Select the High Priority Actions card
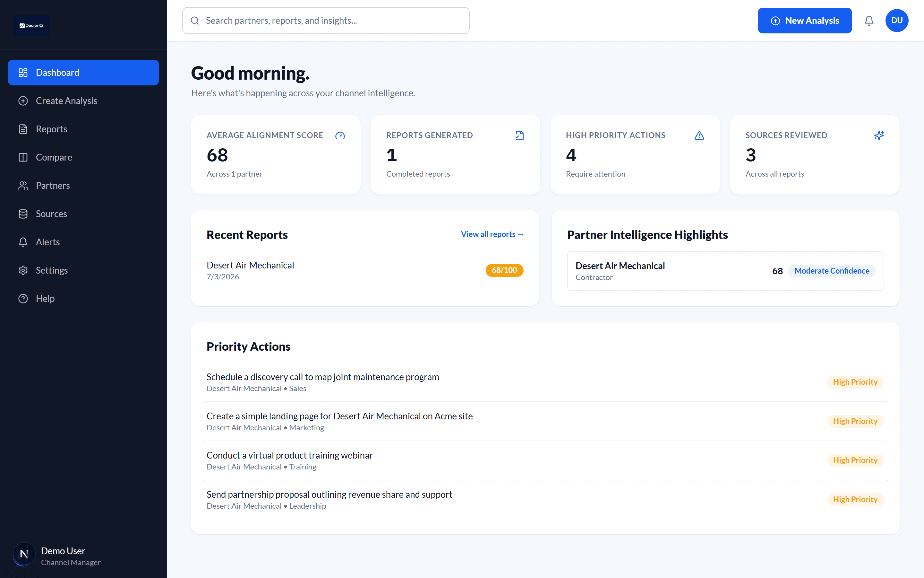Screen dimensions: 924x578 pos(635,155)
